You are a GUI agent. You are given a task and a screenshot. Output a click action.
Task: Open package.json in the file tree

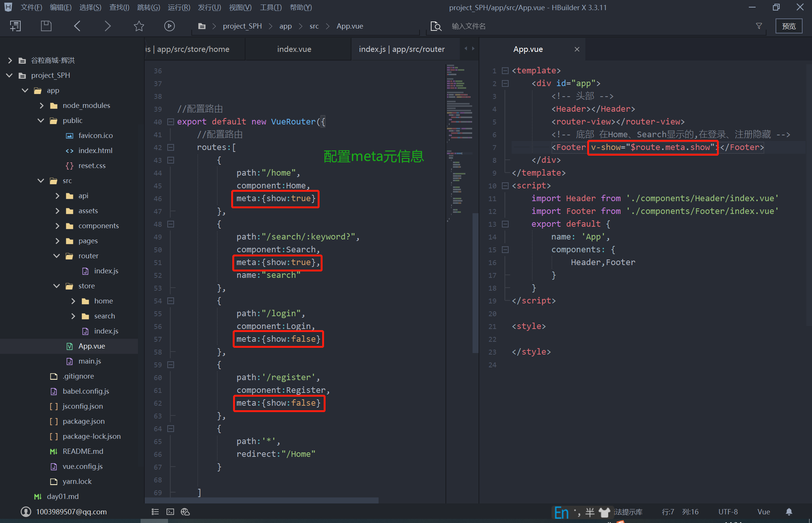click(83, 421)
